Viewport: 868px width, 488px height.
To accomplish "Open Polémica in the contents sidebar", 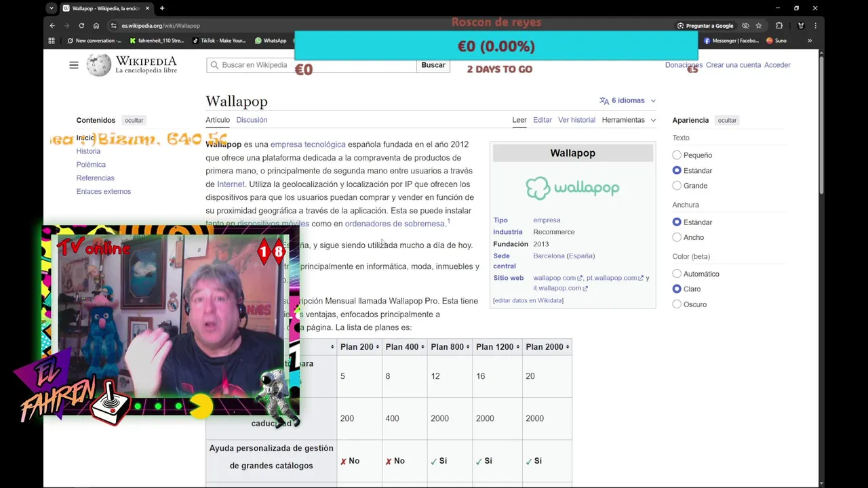I will pyautogui.click(x=91, y=165).
